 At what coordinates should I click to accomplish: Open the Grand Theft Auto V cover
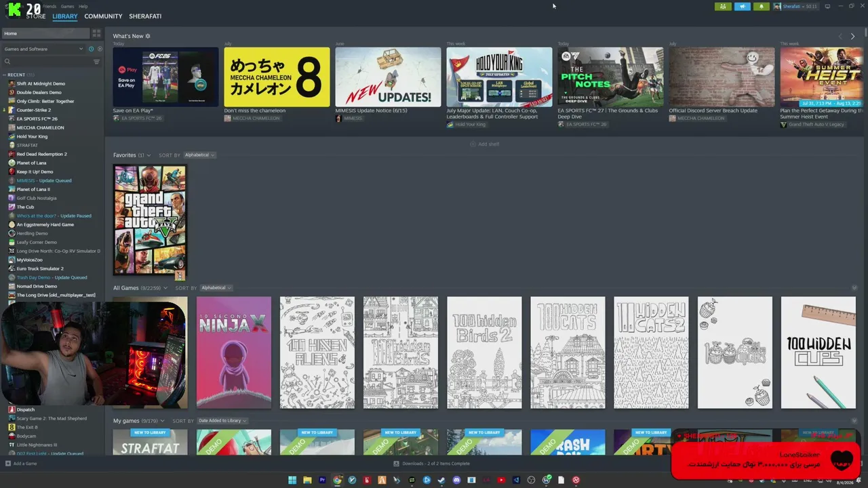(x=150, y=220)
